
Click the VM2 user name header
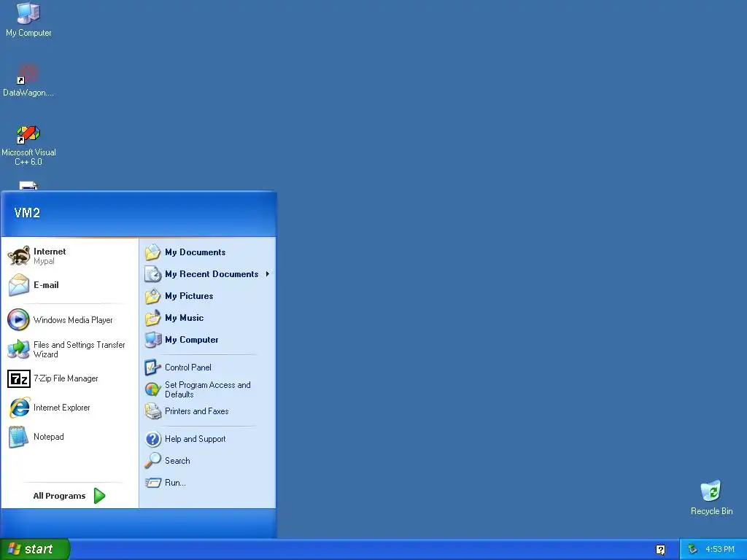pos(27,213)
